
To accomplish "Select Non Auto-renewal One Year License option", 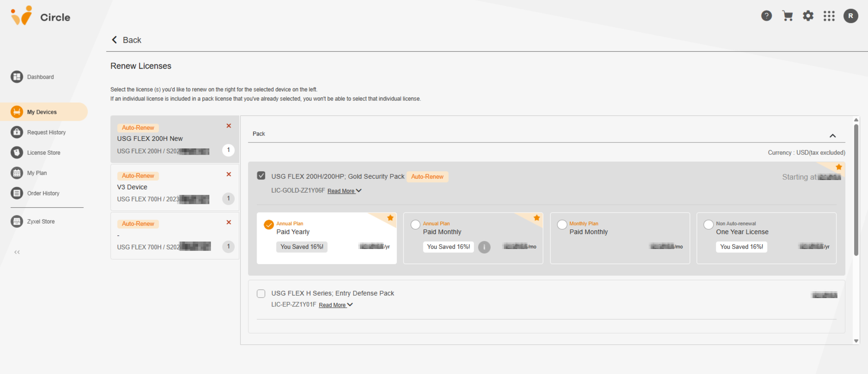I will (708, 224).
